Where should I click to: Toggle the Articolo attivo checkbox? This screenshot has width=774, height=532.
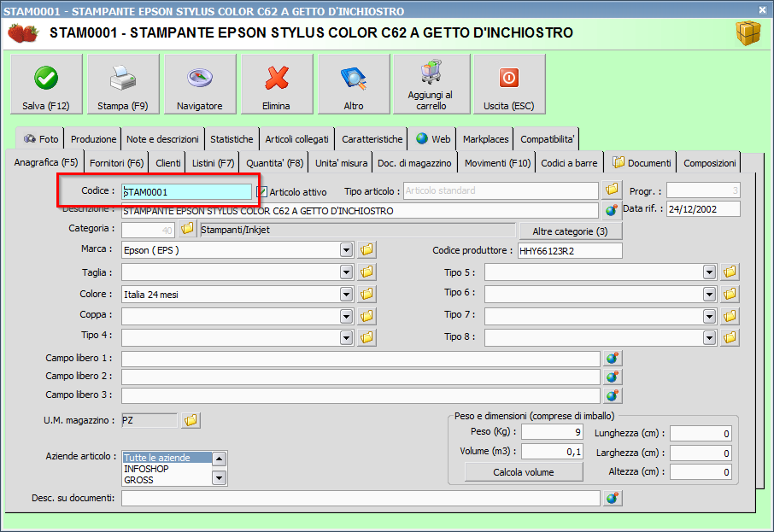pos(262,191)
